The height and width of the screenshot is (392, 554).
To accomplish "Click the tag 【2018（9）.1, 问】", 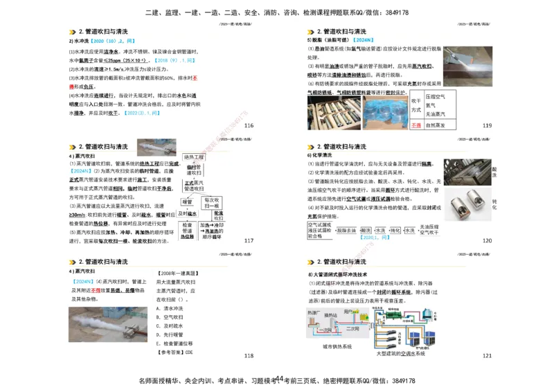I will coord(175,60).
